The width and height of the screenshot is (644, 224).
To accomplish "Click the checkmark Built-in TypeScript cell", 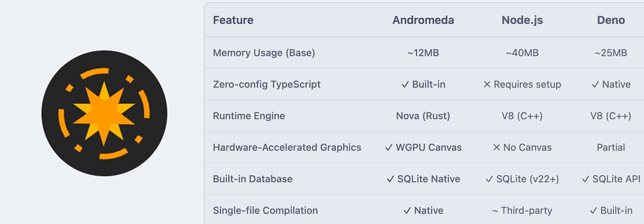I will tap(423, 84).
